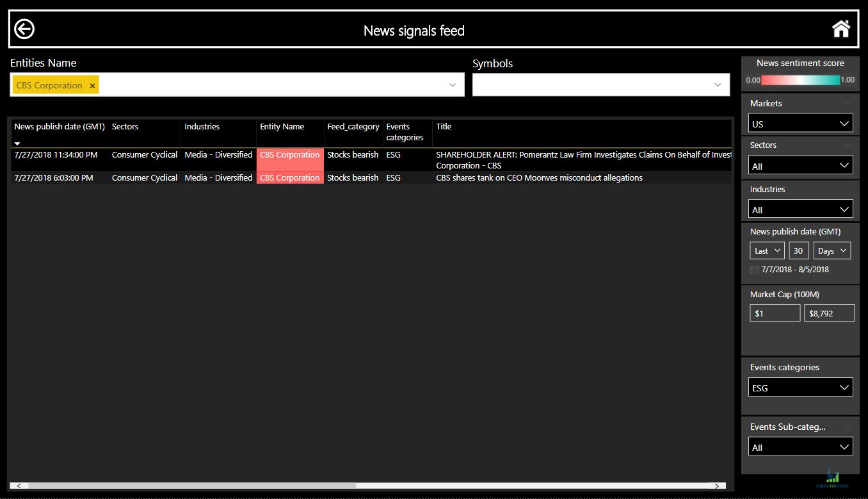Click the Sectors slicer header chevron
Screen dimensions: 868x499
tap(848, 145)
